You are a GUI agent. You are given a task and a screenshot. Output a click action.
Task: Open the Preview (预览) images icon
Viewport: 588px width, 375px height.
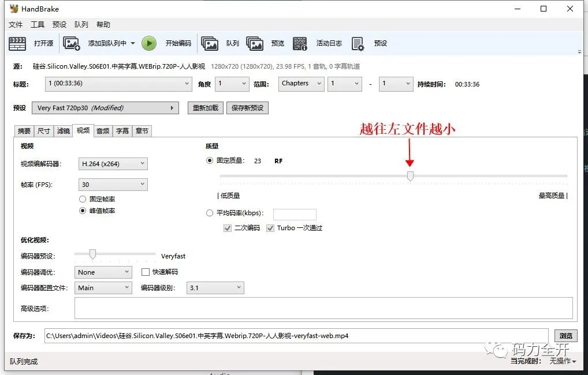point(255,43)
